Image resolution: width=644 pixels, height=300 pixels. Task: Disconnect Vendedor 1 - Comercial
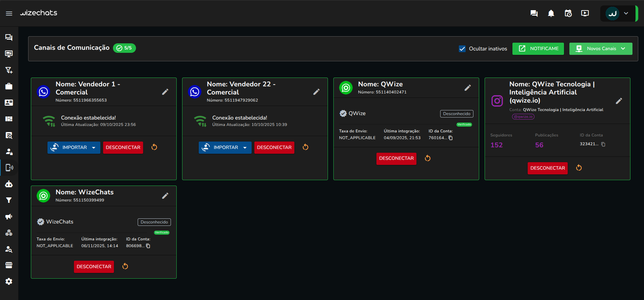(123, 148)
